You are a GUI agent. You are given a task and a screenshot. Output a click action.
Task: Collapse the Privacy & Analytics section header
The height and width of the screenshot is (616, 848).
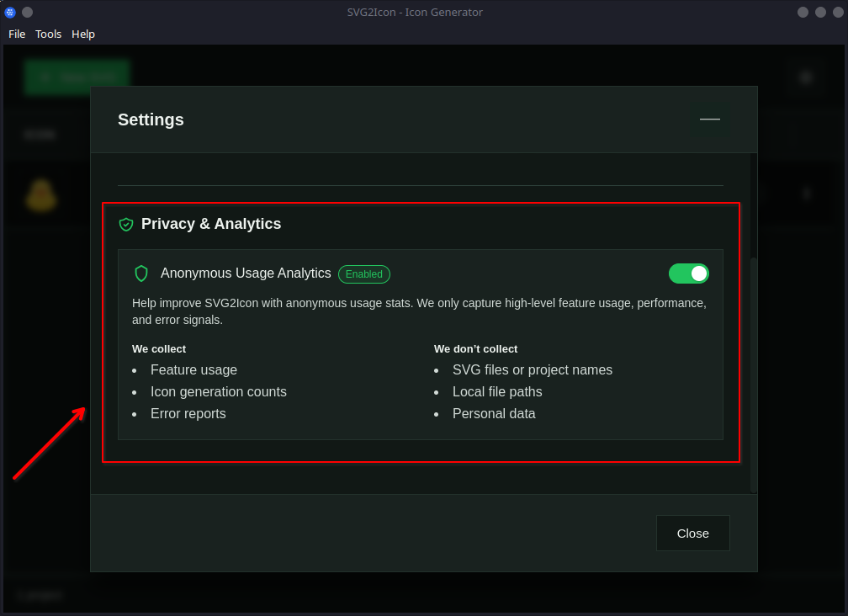click(x=213, y=224)
